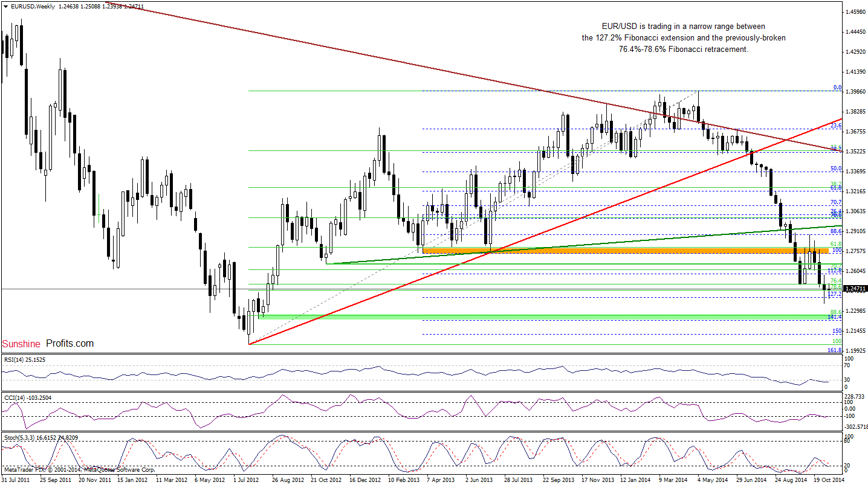The image size is (868, 485).
Task: Select the light green support zone rectangle
Action: pos(543,316)
